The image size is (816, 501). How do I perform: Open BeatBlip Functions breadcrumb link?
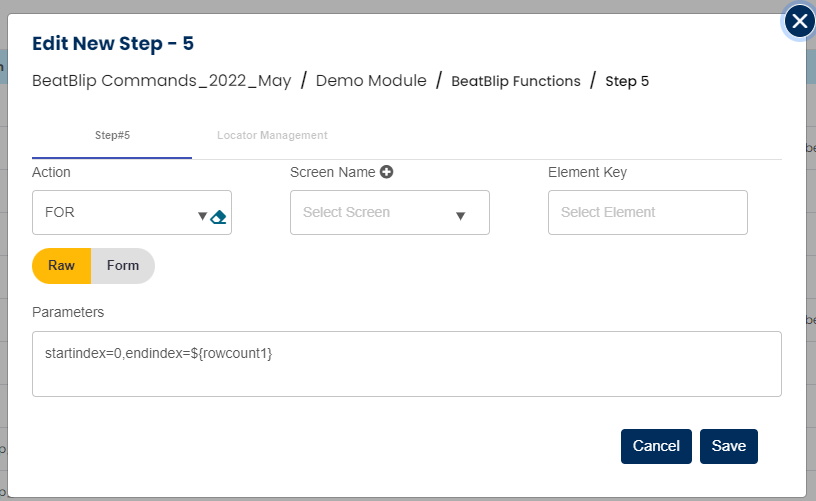click(515, 81)
